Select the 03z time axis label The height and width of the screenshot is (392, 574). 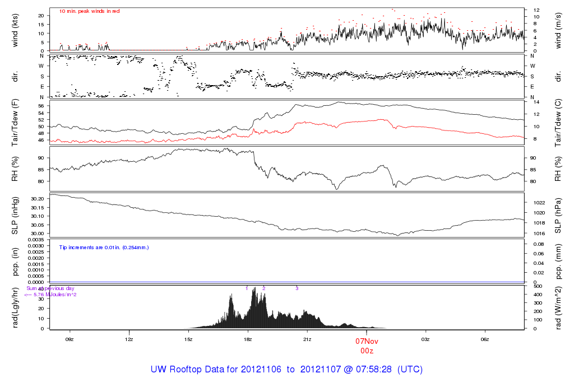(425, 339)
